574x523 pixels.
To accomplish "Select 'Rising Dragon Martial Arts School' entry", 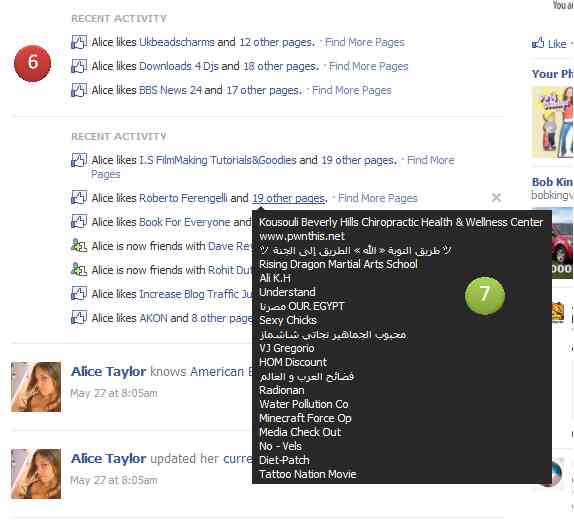I will pyautogui.click(x=338, y=264).
